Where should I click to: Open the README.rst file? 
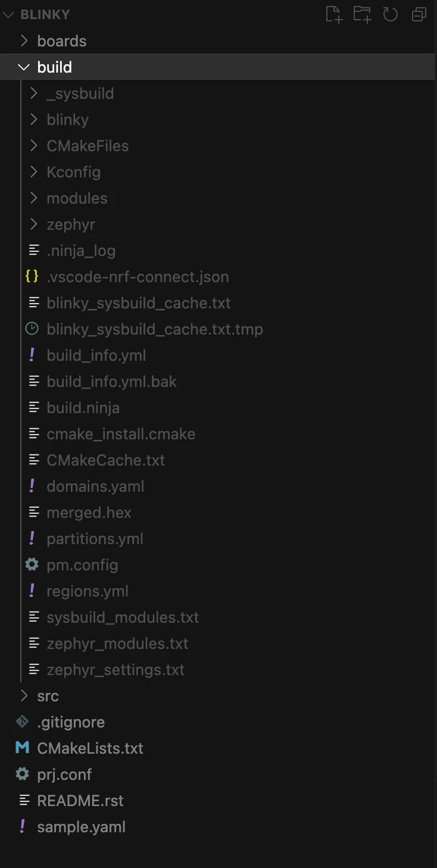[80, 800]
